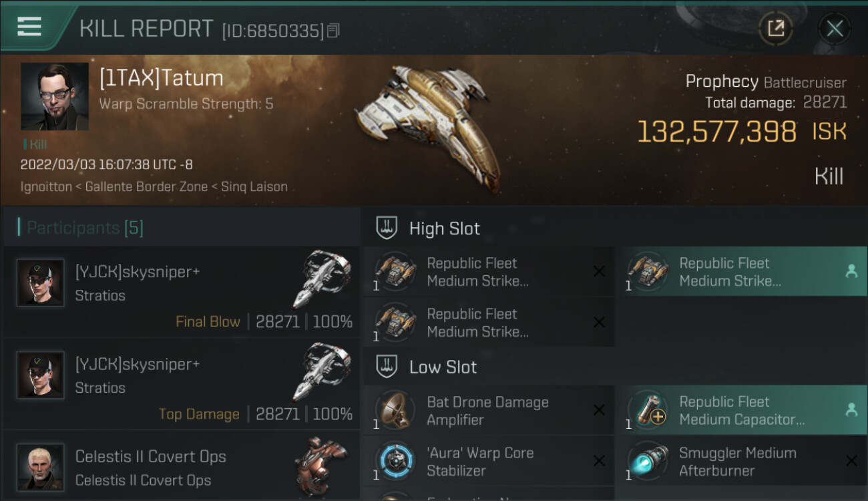Select the Bat Drone Damage Amplifier icon
This screenshot has height=501, width=868.
click(x=395, y=410)
